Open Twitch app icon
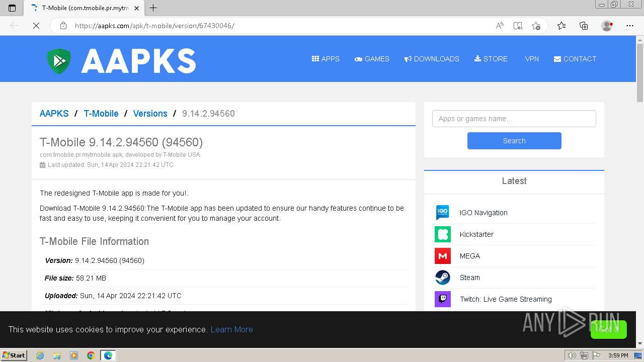644x362 pixels. click(443, 299)
